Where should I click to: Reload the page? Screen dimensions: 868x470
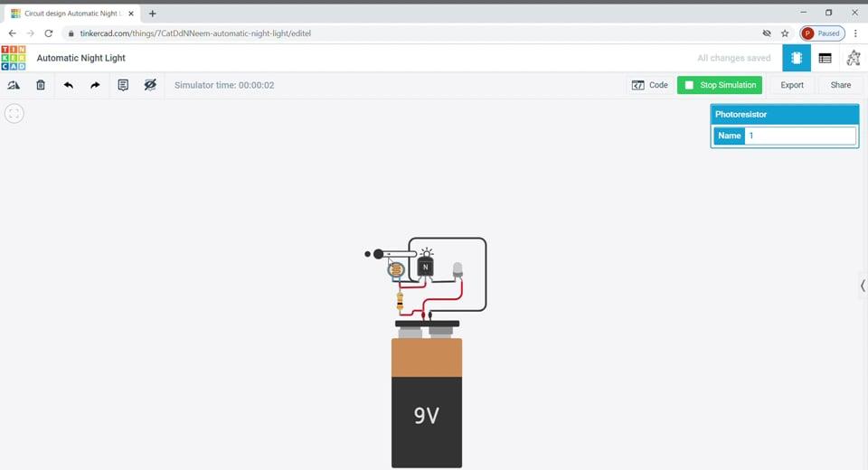point(49,33)
